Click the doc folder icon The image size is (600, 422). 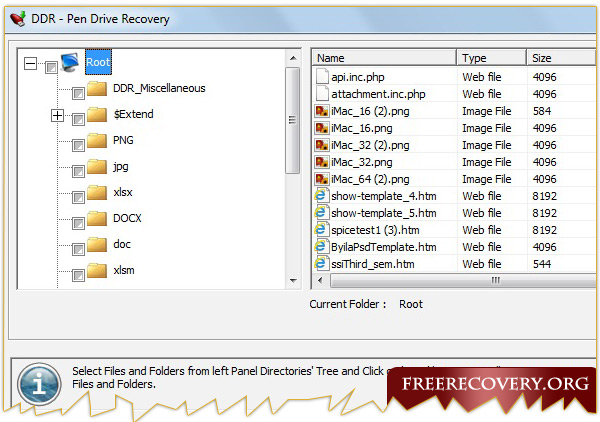(x=97, y=244)
